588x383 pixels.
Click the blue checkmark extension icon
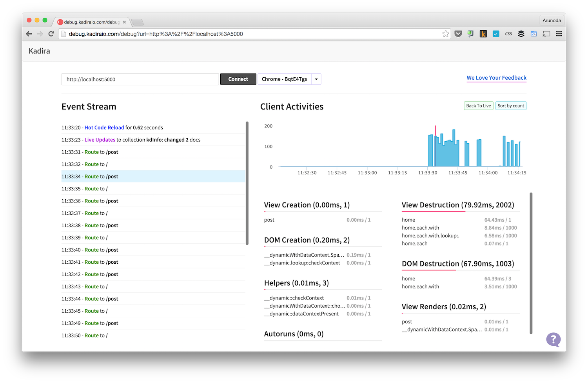[496, 34]
